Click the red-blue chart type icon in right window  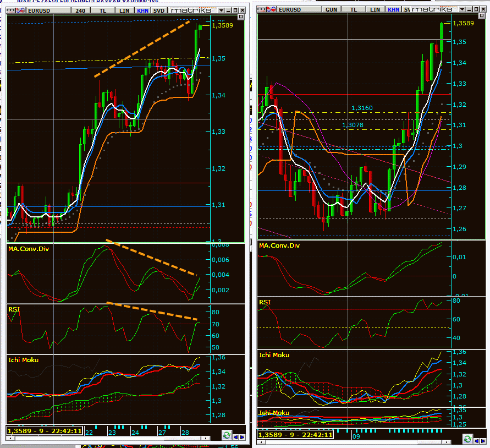tap(271, 9)
